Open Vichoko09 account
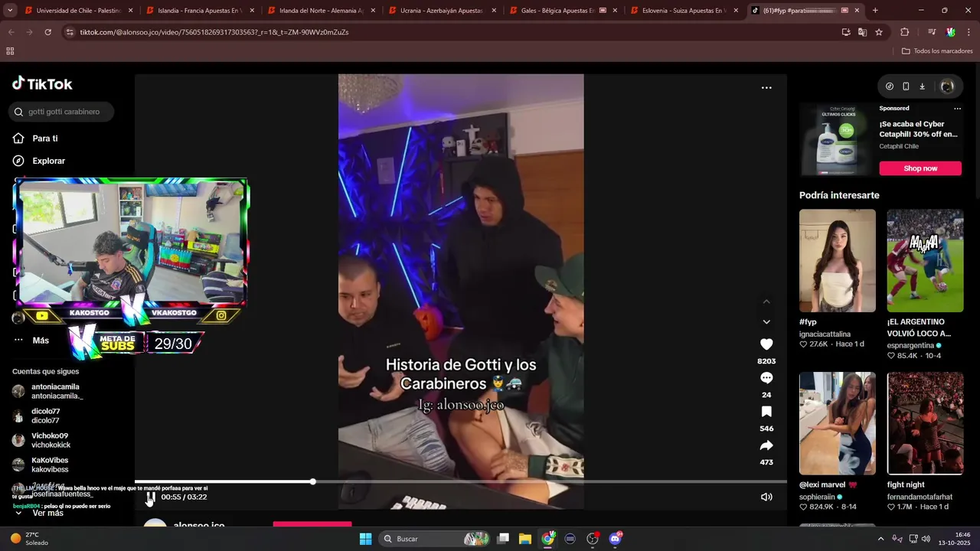Screen dimensions: 980x551 (41, 440)
